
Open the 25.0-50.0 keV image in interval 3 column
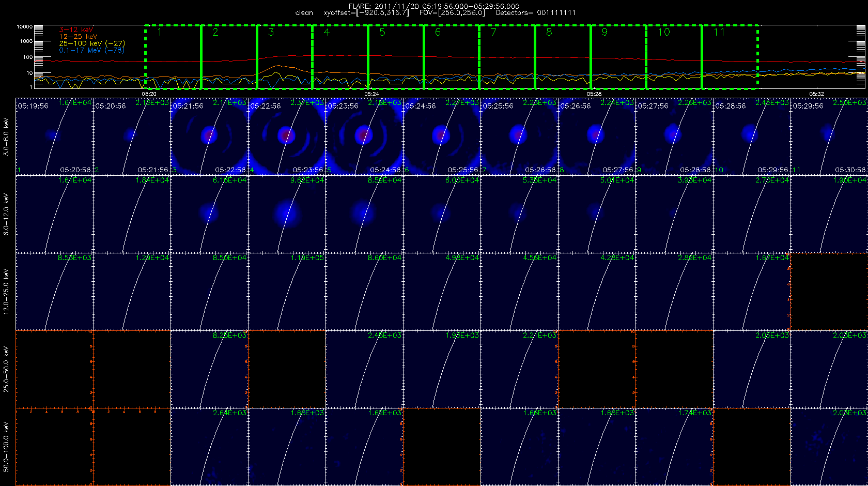209,369
